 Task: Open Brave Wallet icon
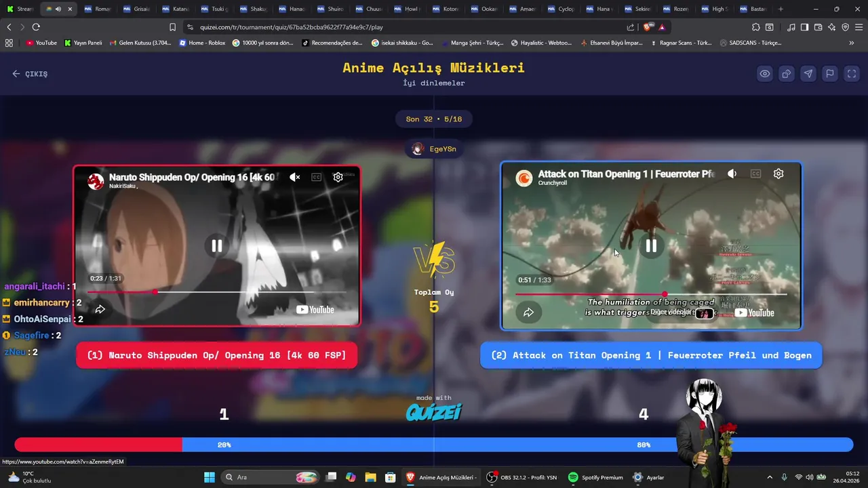click(x=818, y=27)
